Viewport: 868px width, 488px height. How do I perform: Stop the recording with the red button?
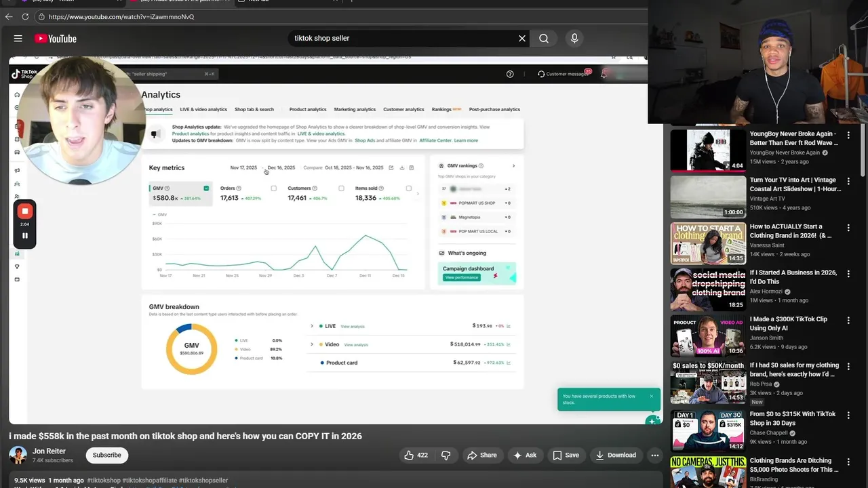coord(25,211)
